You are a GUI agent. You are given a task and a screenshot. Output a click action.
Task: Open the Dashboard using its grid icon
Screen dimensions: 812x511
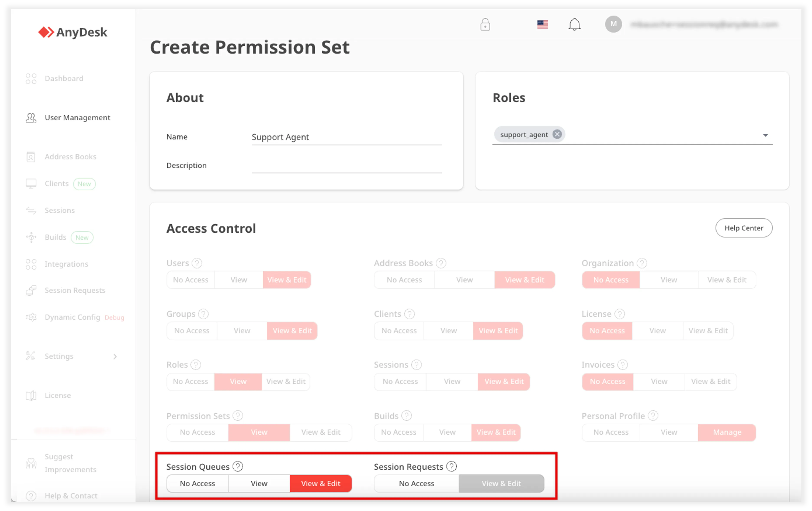click(x=31, y=78)
